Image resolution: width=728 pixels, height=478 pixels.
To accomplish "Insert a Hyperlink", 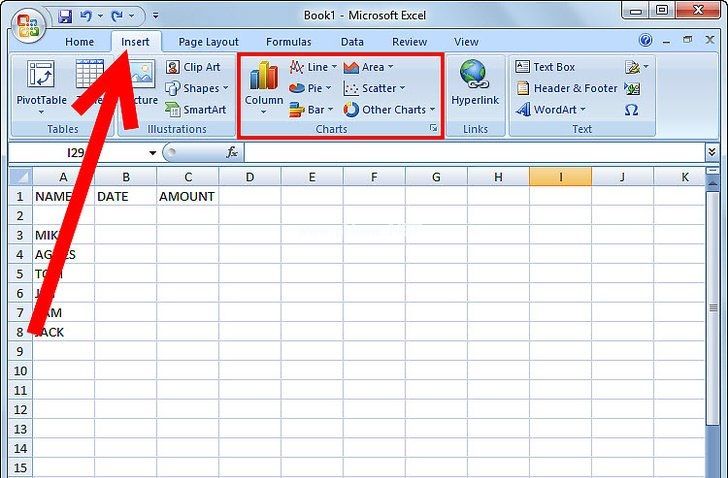I will (474, 85).
